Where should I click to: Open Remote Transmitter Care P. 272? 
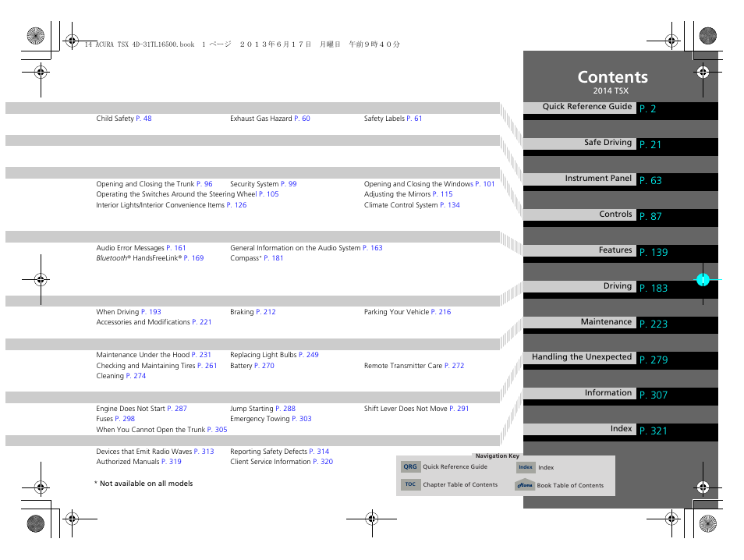414,366
